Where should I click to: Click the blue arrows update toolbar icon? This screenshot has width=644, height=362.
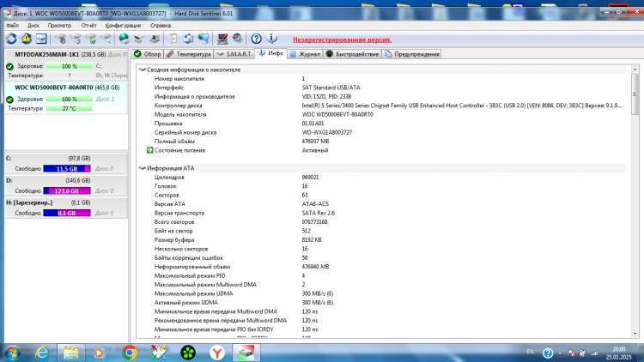(188, 39)
